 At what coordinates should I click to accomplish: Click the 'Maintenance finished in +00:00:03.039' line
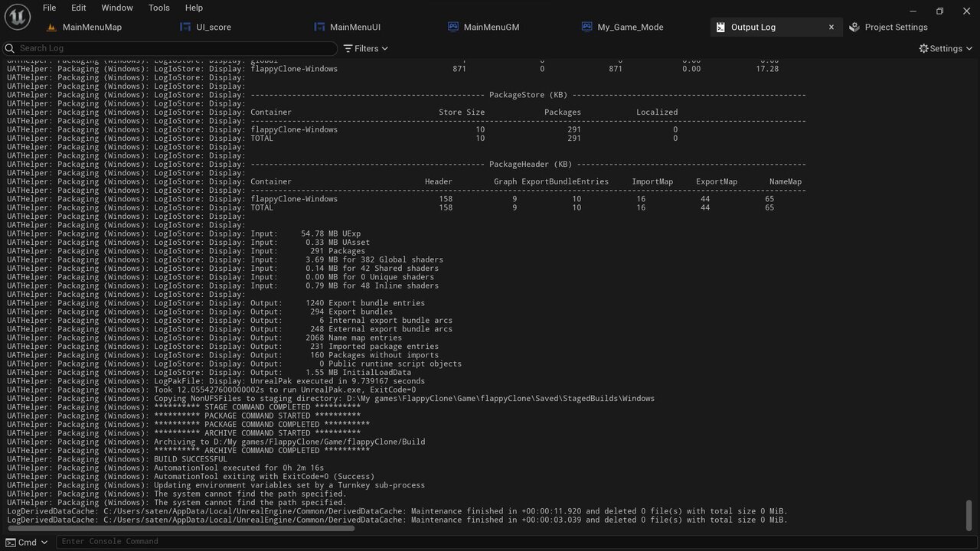pos(397,520)
